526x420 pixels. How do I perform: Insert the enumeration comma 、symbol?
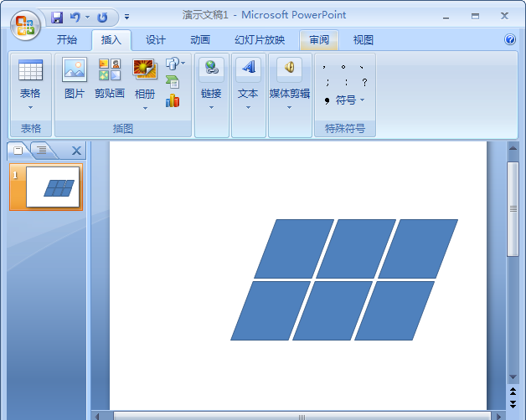point(362,67)
